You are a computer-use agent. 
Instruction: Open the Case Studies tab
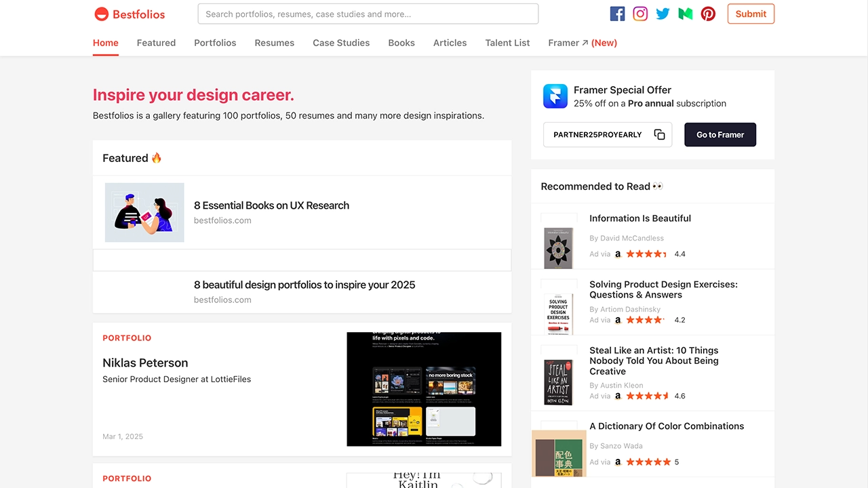click(x=341, y=43)
